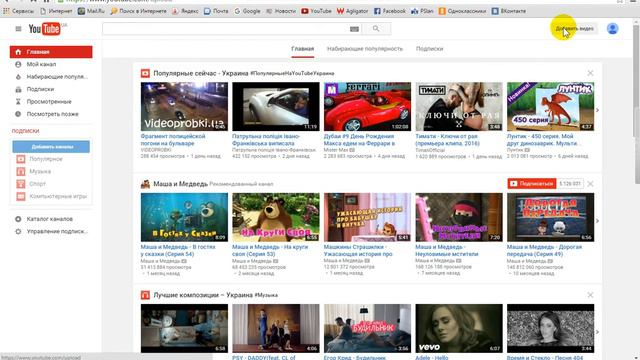Open the Неуловимые мстители thumbnail
Viewport: 640px width, 360px height.
tap(459, 217)
